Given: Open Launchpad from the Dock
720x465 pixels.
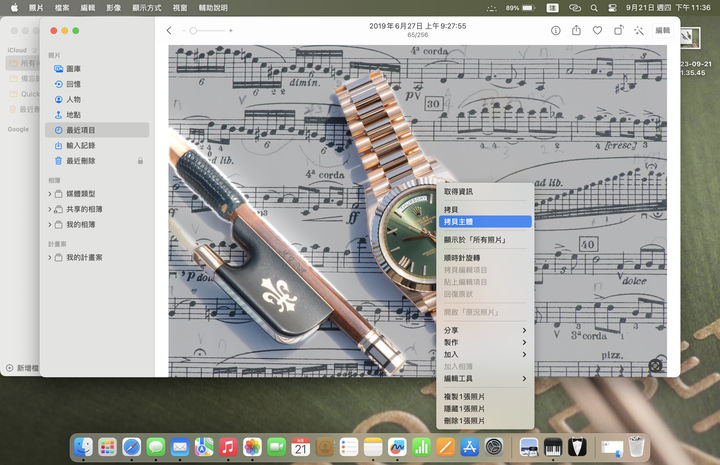Looking at the screenshot, I should [x=107, y=447].
